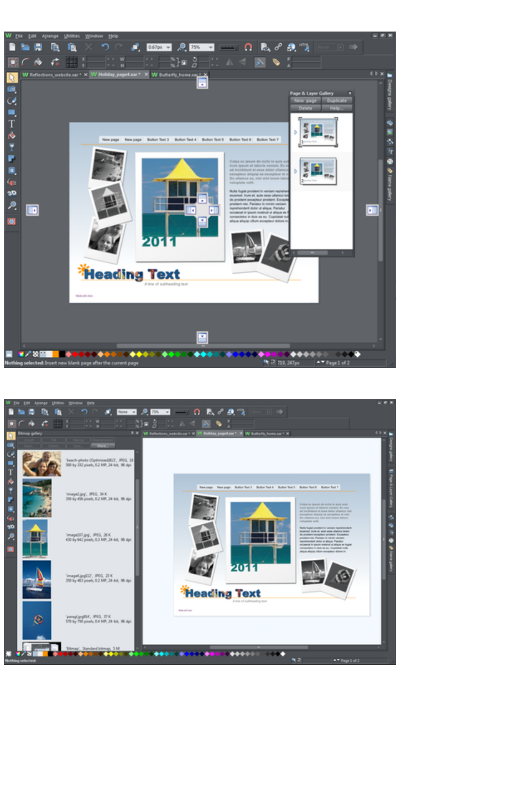Toggle the blue highlighted infobar button, upper window
The width and height of the screenshot is (532, 806).
(260, 62)
